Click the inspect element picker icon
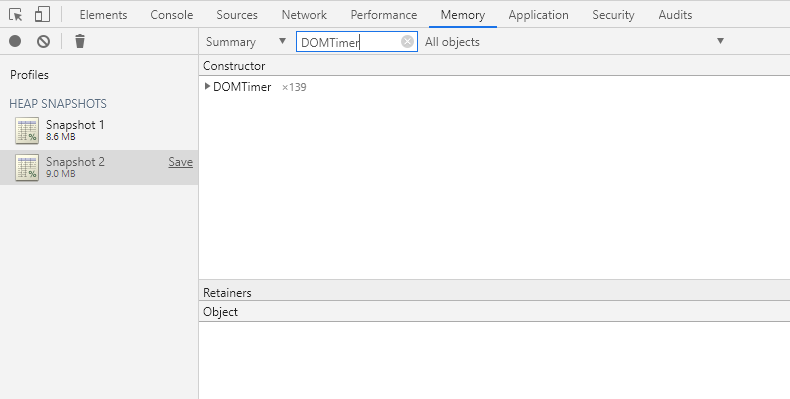 [16, 15]
